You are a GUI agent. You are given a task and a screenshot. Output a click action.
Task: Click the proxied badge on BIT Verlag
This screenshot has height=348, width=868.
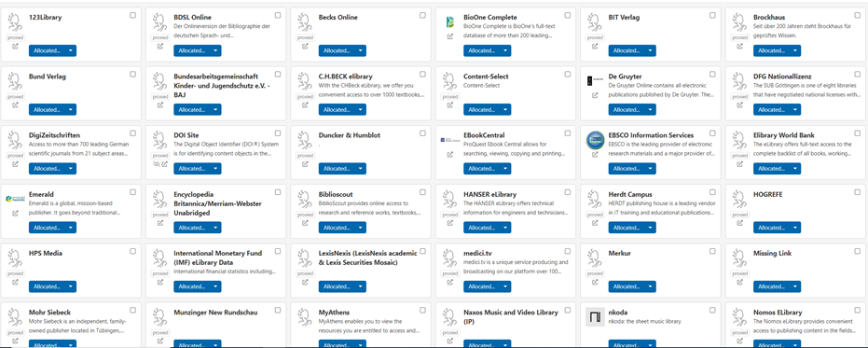pyautogui.click(x=595, y=37)
